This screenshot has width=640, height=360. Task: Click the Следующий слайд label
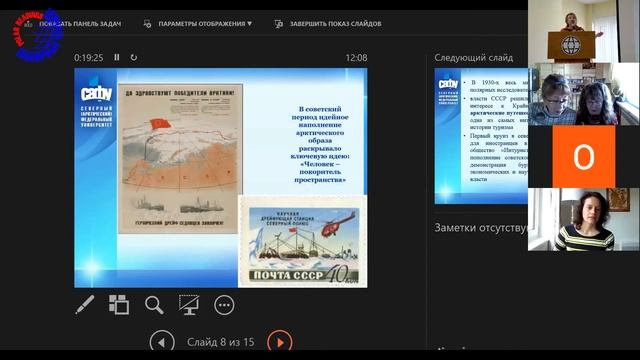[473, 58]
